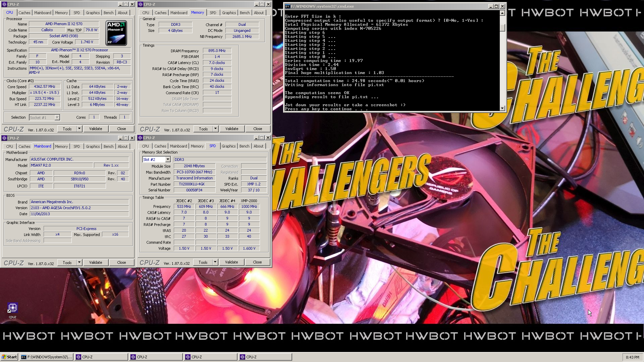Click Validate button in CPU window
This screenshot has height=362, width=644.
pyautogui.click(x=96, y=129)
